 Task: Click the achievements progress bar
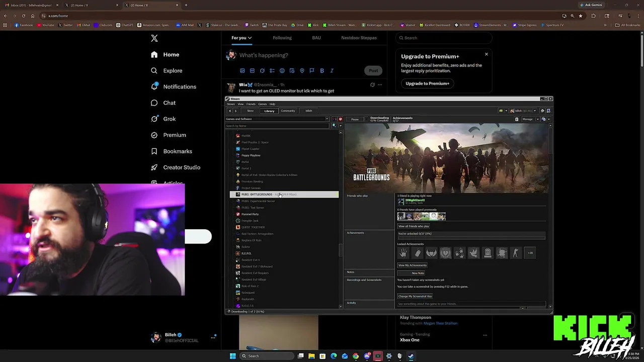coord(471,238)
